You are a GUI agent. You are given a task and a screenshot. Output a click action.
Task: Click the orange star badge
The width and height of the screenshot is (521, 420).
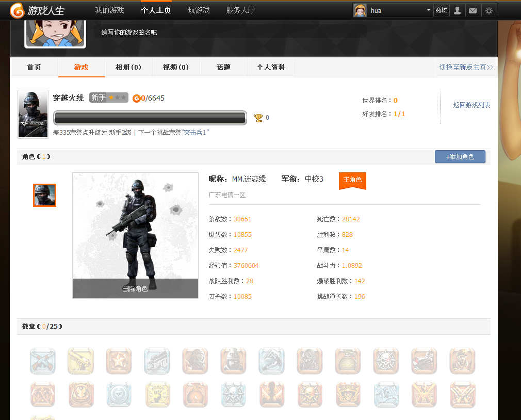[119, 361]
